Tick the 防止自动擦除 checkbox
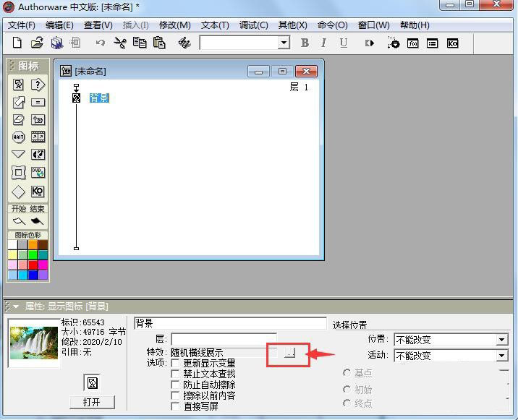The width and height of the screenshot is (518, 420). [175, 385]
